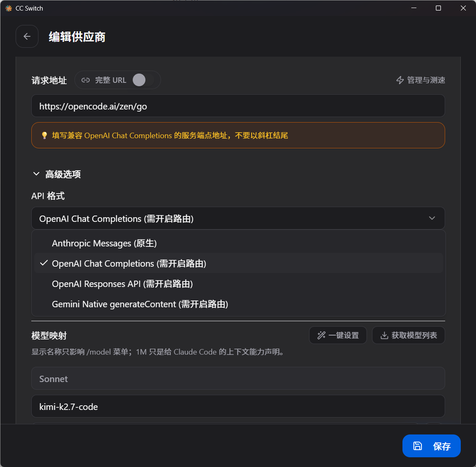Viewport: 476px width, 467px height.
Task: Click the download icon in 获取模型列表
Action: [x=384, y=335]
